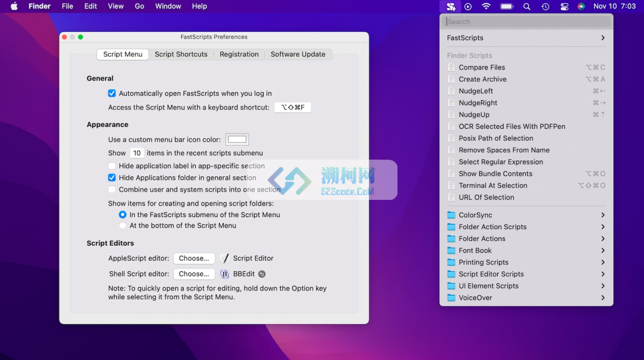Expand the Script Editor Scripts chevron
This screenshot has height=360, width=644.
(603, 274)
